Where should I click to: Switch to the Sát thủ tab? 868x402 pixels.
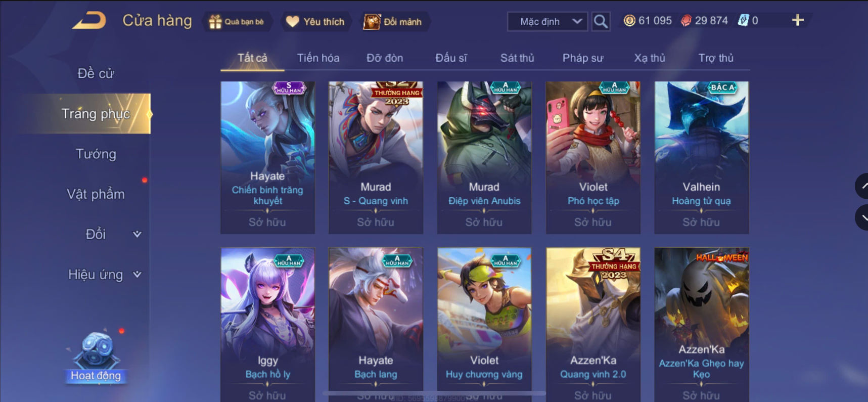click(517, 58)
